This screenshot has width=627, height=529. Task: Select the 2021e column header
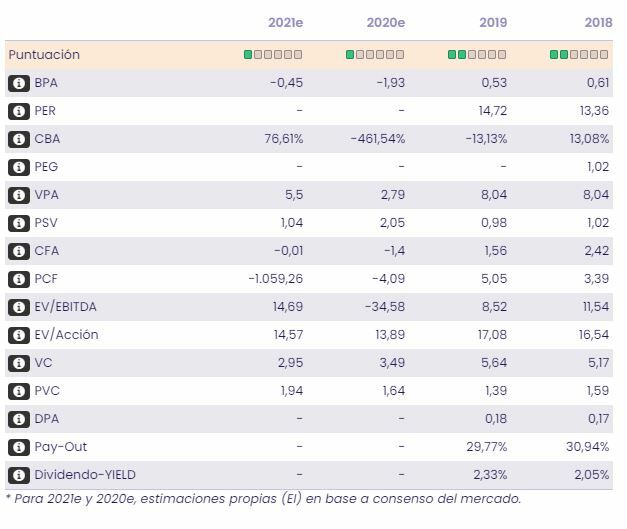285,22
